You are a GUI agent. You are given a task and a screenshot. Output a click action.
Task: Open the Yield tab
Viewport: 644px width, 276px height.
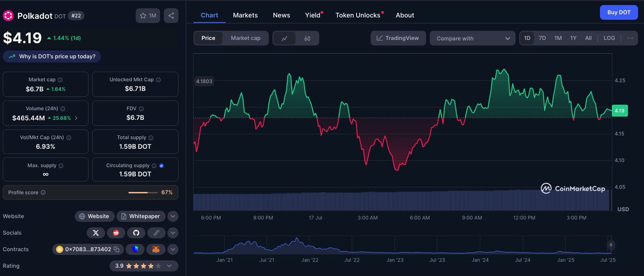313,15
